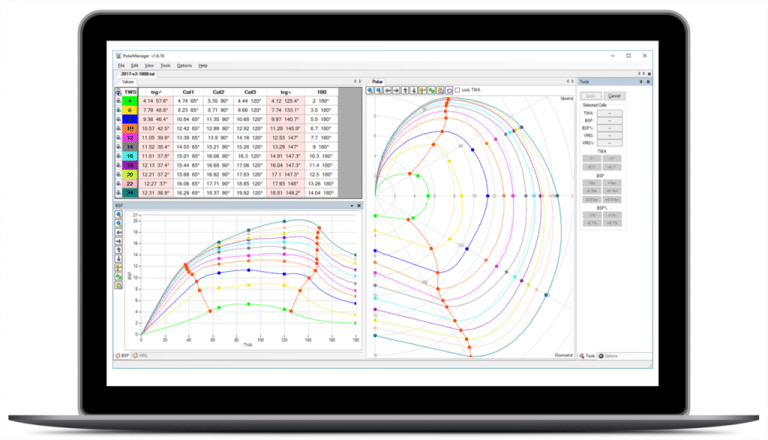Click zoom out icon in Polar toolbar
768x440 pixels.
379,90
